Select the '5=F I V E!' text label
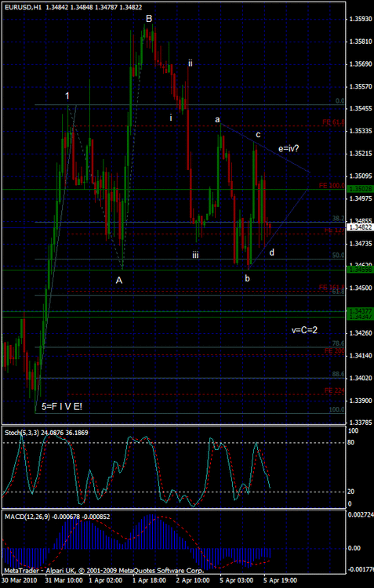This screenshot has width=374, height=588. pyautogui.click(x=61, y=406)
